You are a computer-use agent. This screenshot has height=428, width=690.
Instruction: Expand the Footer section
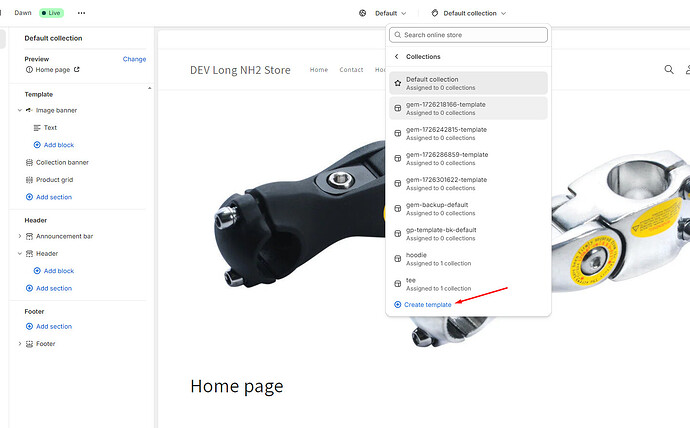click(19, 344)
